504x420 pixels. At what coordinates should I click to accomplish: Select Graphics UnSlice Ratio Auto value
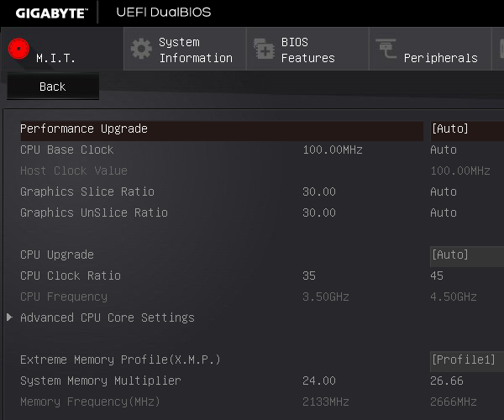tap(444, 213)
